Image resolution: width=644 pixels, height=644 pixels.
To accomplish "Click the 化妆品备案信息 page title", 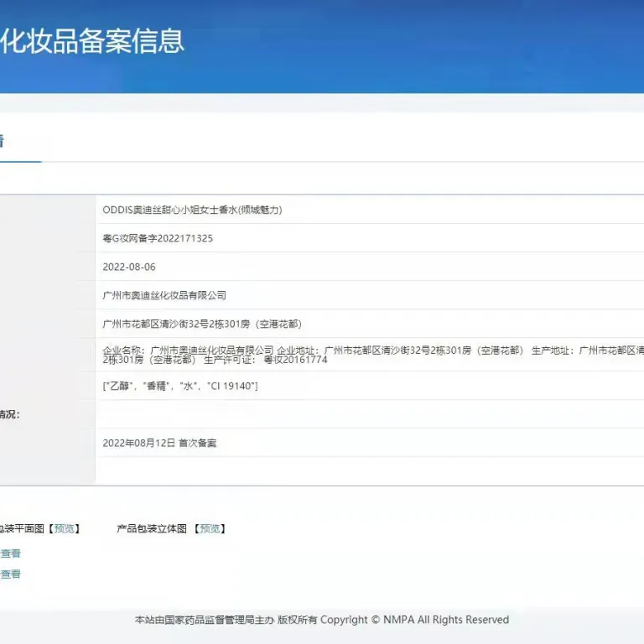I will [92, 41].
